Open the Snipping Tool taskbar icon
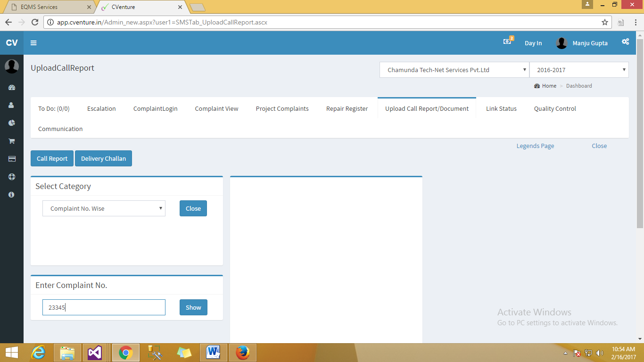The image size is (644, 362). point(155,353)
